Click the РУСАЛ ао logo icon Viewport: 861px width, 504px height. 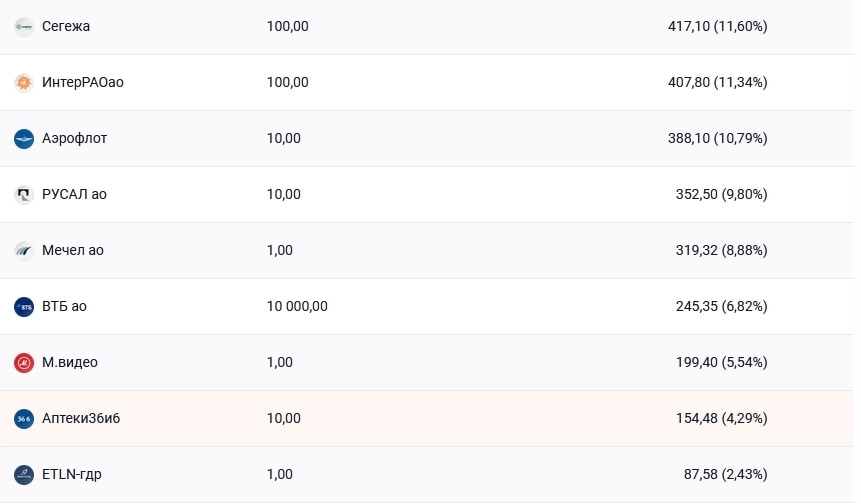pyautogui.click(x=24, y=194)
